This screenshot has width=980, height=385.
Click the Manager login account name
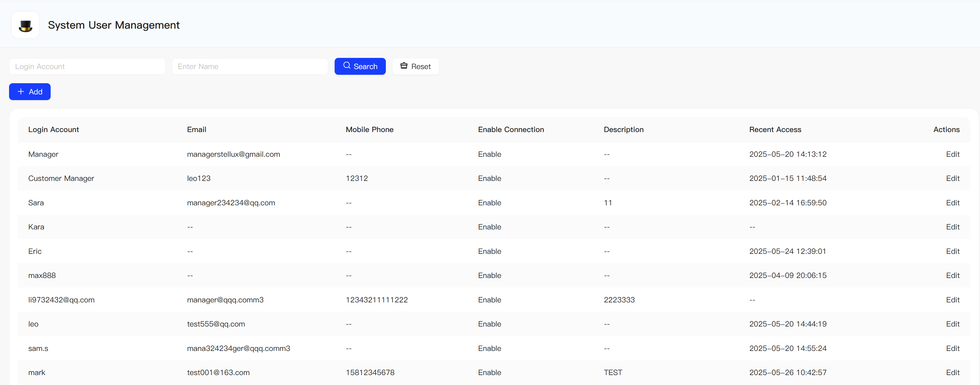[43, 154]
